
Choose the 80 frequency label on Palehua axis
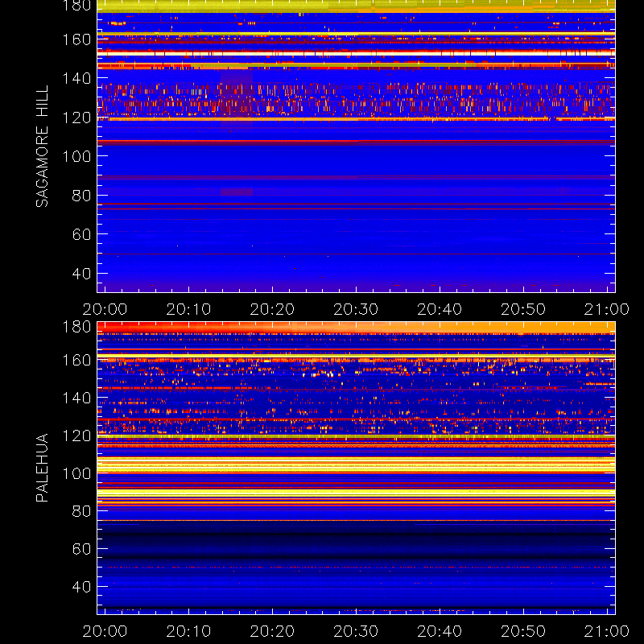[81, 511]
